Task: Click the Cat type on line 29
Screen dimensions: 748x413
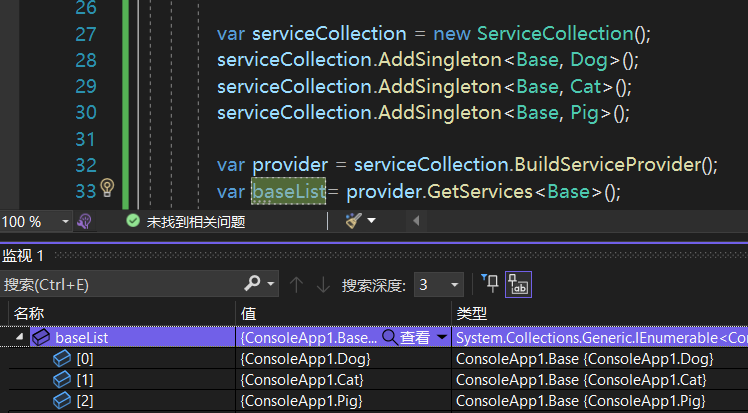Action: pyautogui.click(x=585, y=86)
